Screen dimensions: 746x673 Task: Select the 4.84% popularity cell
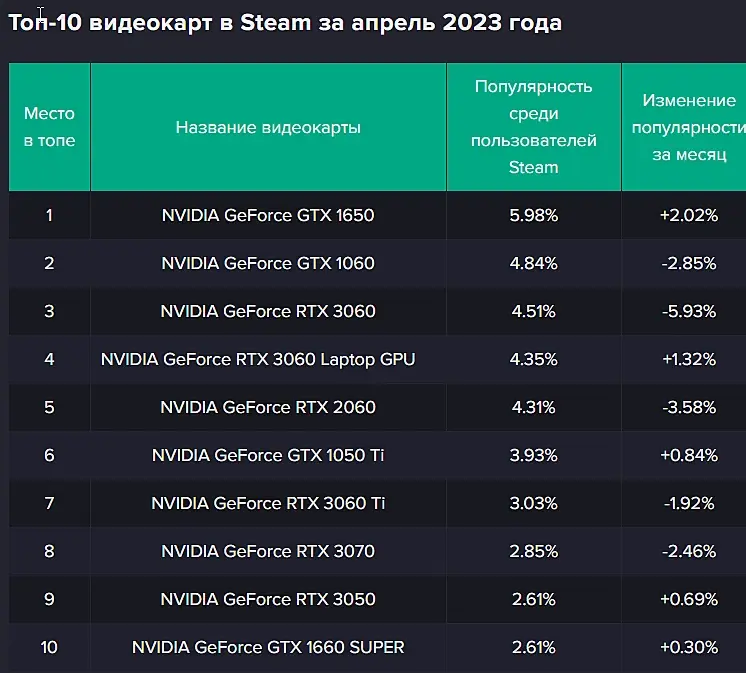click(534, 263)
